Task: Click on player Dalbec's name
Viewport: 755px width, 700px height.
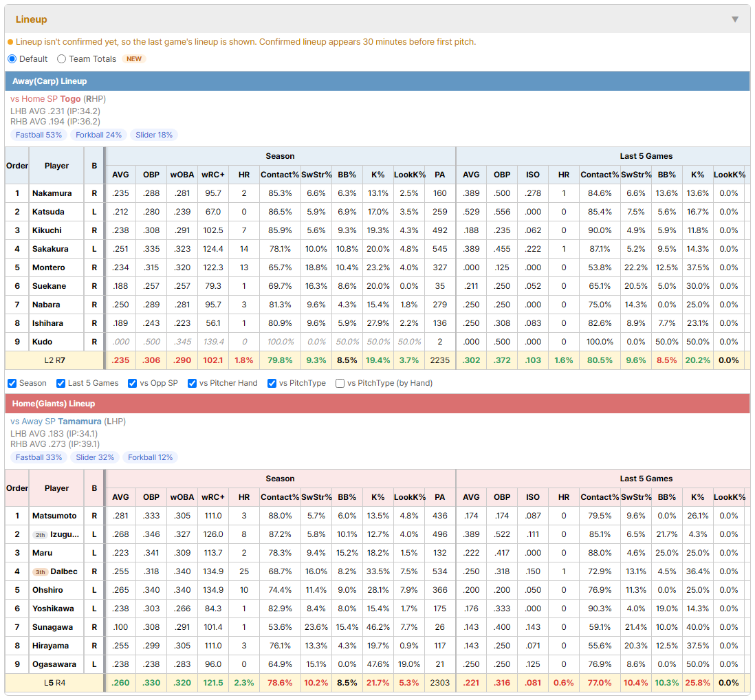Action: click(64, 572)
